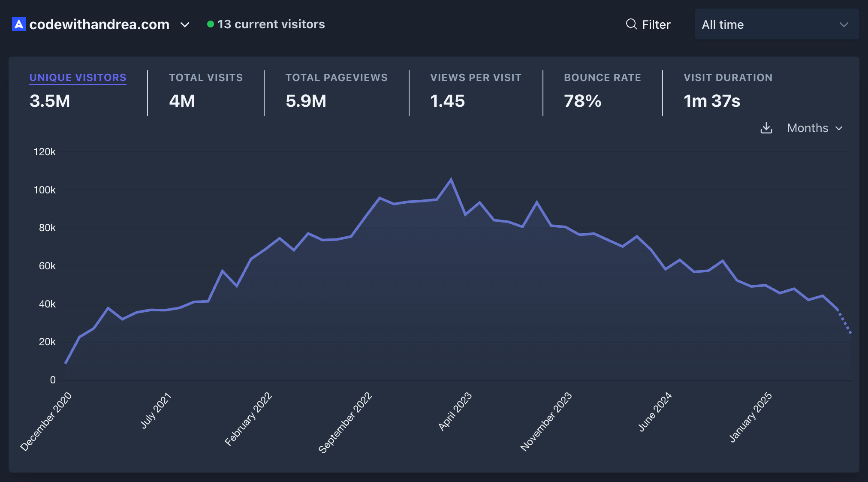Expand the site switcher arrow next to codewithandrea.com

(x=184, y=25)
